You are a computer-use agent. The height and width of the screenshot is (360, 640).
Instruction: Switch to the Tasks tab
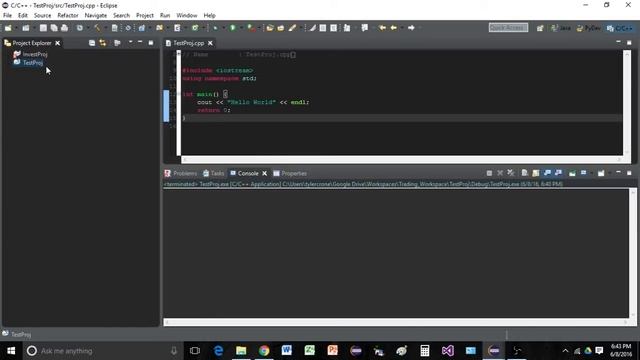point(213,173)
